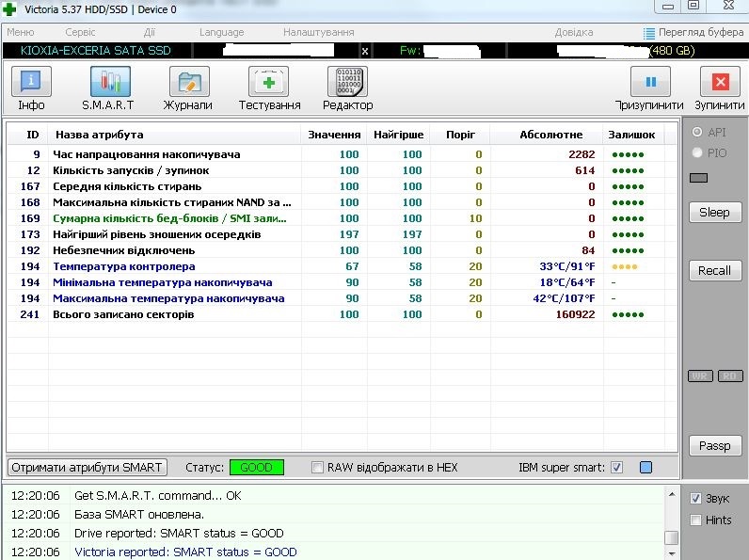The height and width of the screenshot is (560, 749).
Task: Open the Сервіс menu
Action: [80, 32]
